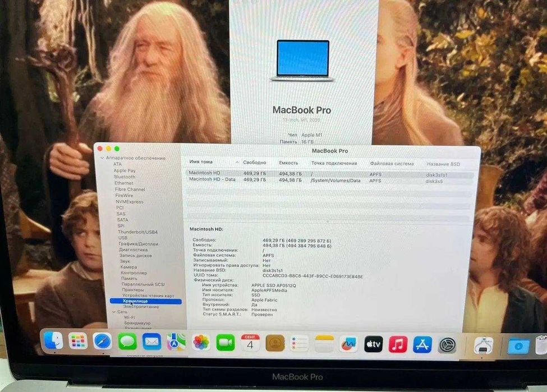Click the MacBook Pro laptop image
547x392 pixels.
click(x=303, y=61)
